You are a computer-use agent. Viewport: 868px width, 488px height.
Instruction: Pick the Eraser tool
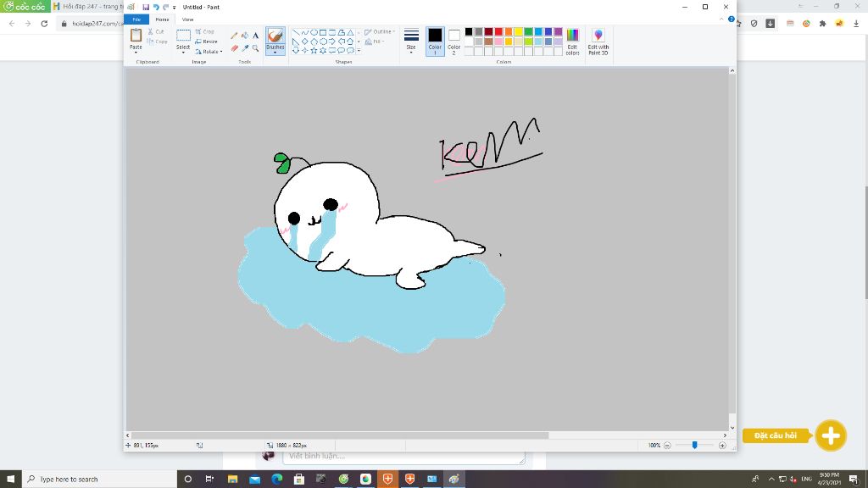point(234,48)
